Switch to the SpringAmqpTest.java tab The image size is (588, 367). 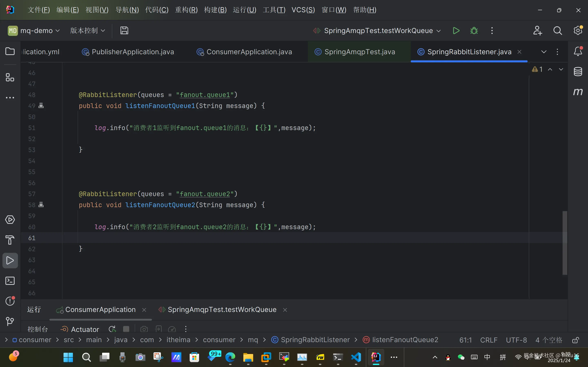pyautogui.click(x=359, y=52)
